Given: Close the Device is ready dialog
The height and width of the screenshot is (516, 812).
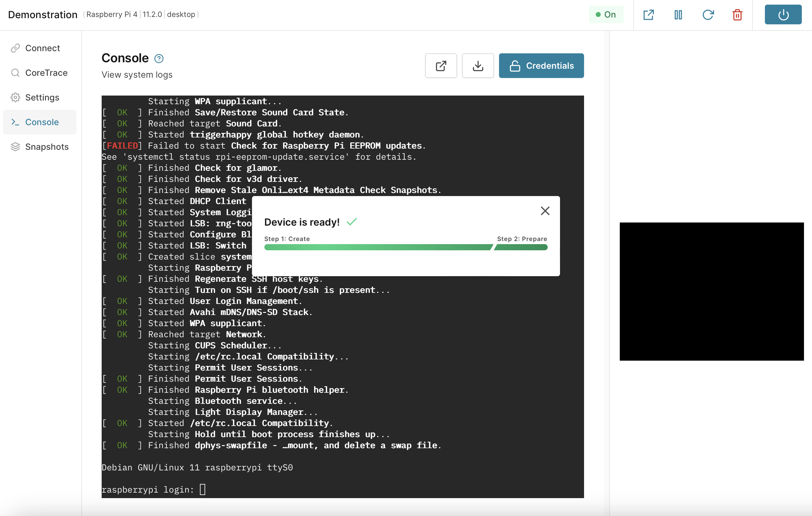Looking at the screenshot, I should pyautogui.click(x=545, y=210).
